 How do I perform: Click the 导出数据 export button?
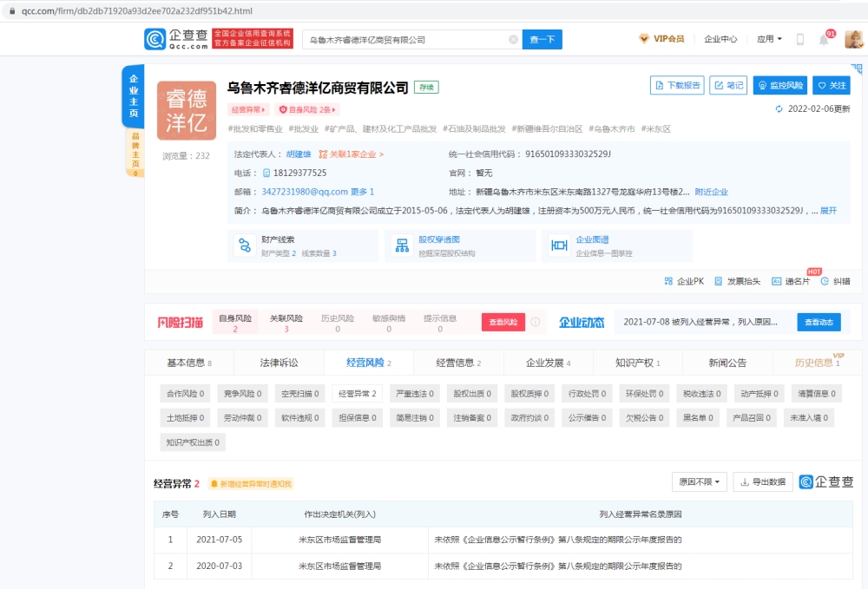coord(763,482)
